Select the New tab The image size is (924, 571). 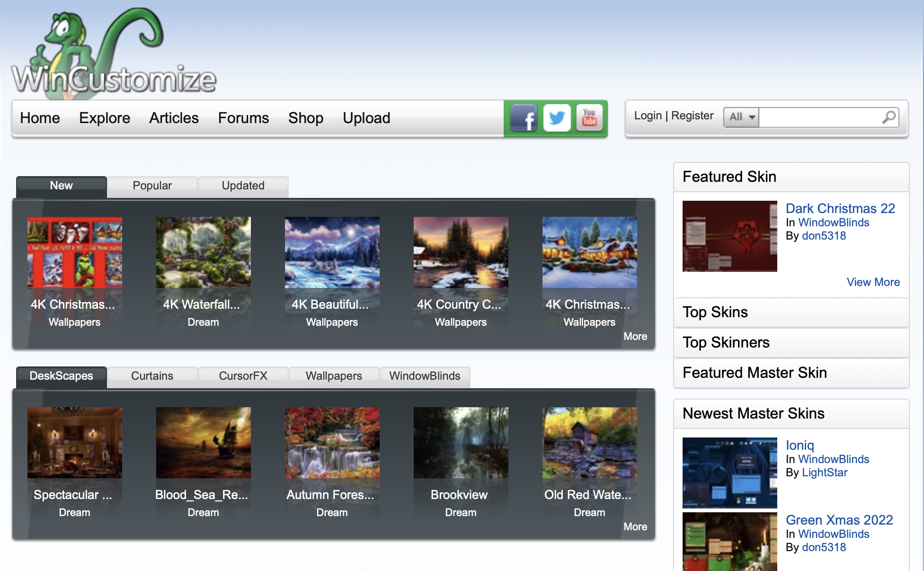(62, 186)
